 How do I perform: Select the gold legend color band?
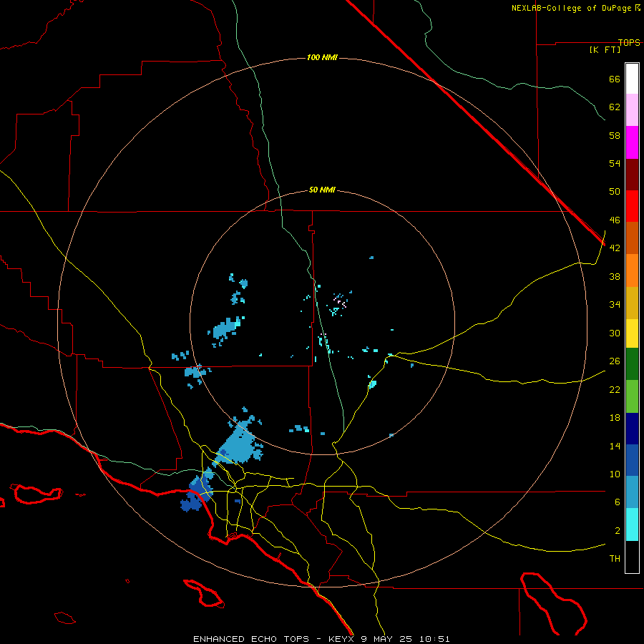[x=632, y=303]
